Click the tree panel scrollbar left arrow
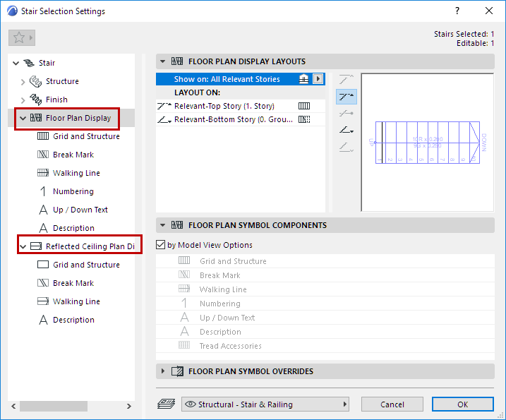506x420 pixels. (x=13, y=406)
